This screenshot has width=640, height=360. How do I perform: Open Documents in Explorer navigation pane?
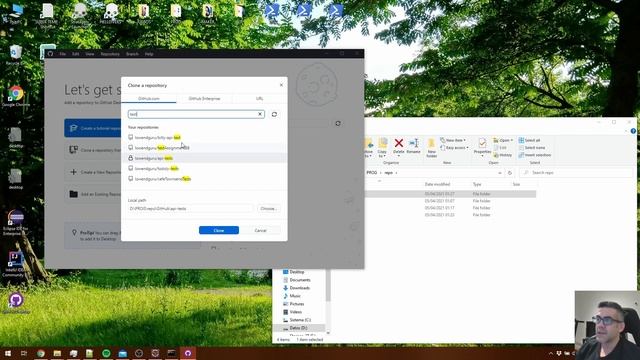tap(300, 280)
